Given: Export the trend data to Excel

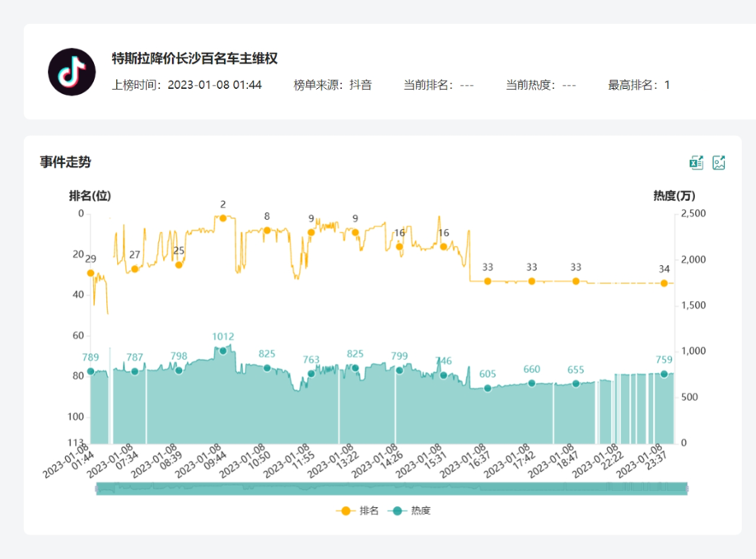Looking at the screenshot, I should pyautogui.click(x=697, y=162).
